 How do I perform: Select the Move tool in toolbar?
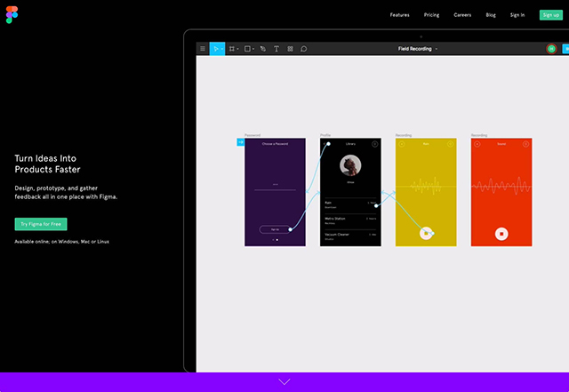215,49
